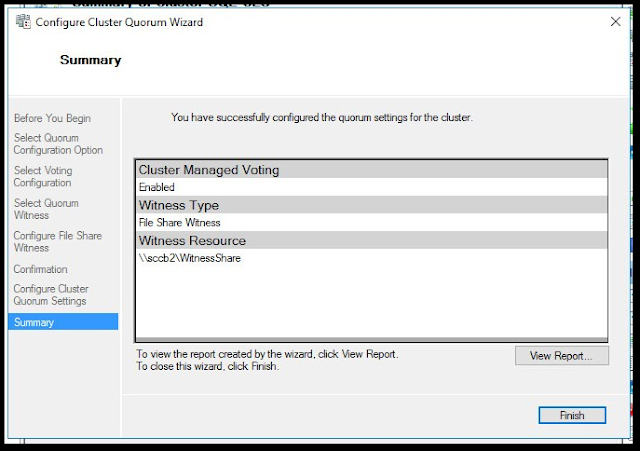Click the cluster wizard title bar icon
Screen dimensions: 640x451
point(23,22)
